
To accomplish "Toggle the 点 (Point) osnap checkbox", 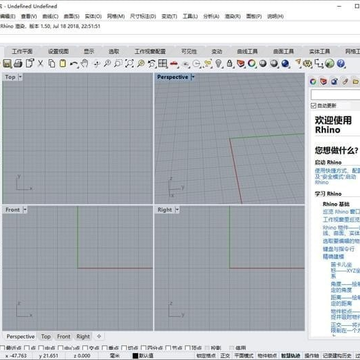I will tap(27, 348).
